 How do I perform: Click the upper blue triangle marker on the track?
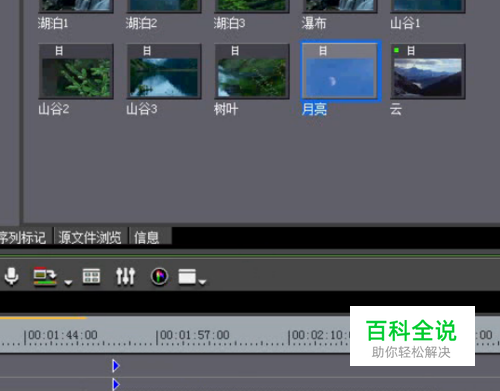point(116,366)
